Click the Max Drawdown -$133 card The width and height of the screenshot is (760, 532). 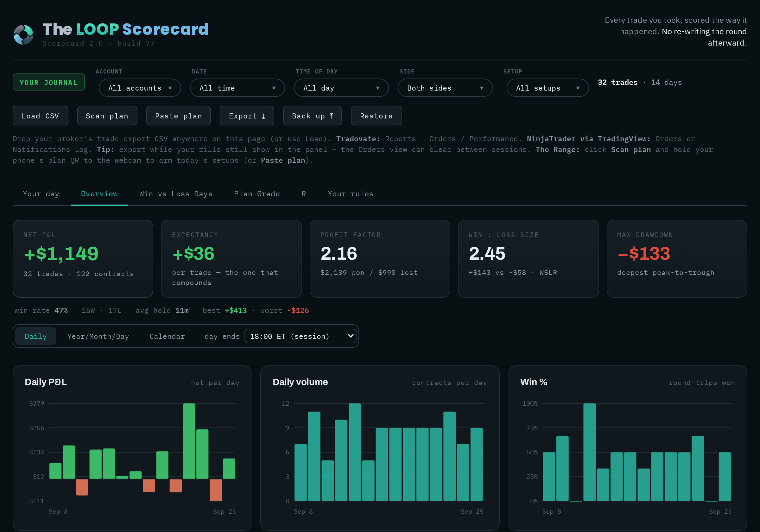(677, 258)
